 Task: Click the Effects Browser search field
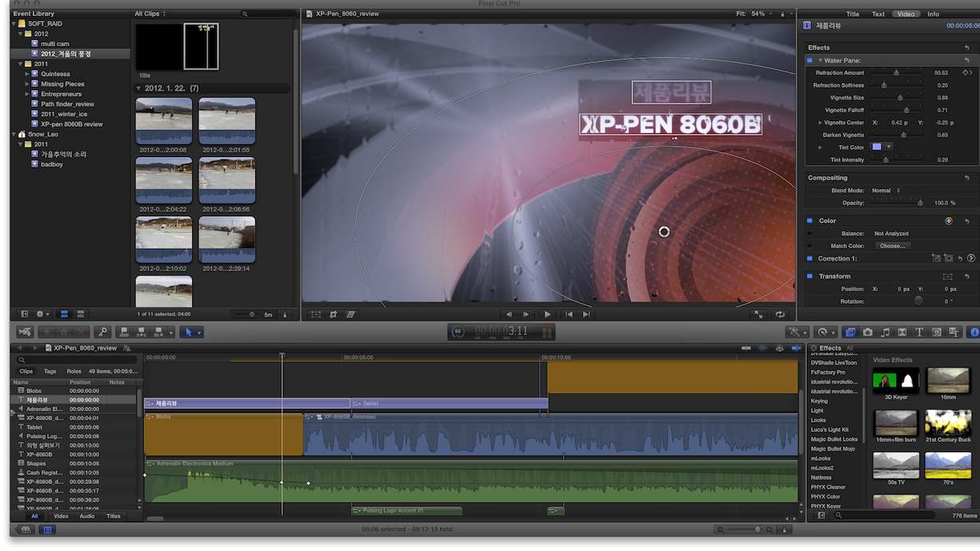(x=884, y=516)
